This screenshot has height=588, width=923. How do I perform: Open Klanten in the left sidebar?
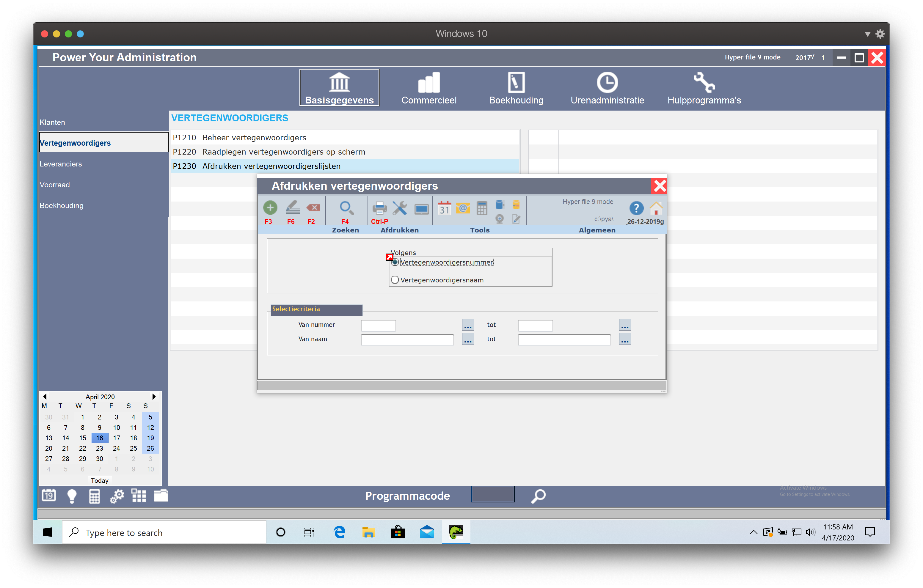point(53,122)
